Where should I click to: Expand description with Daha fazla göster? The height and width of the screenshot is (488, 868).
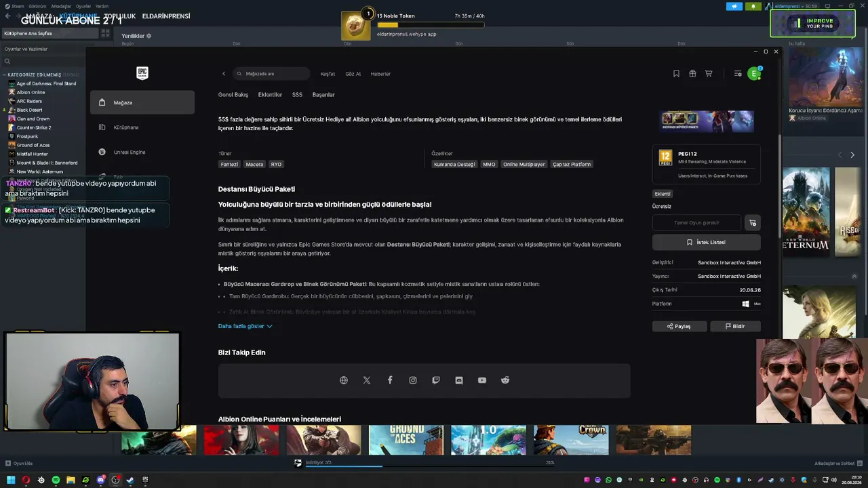pos(245,326)
